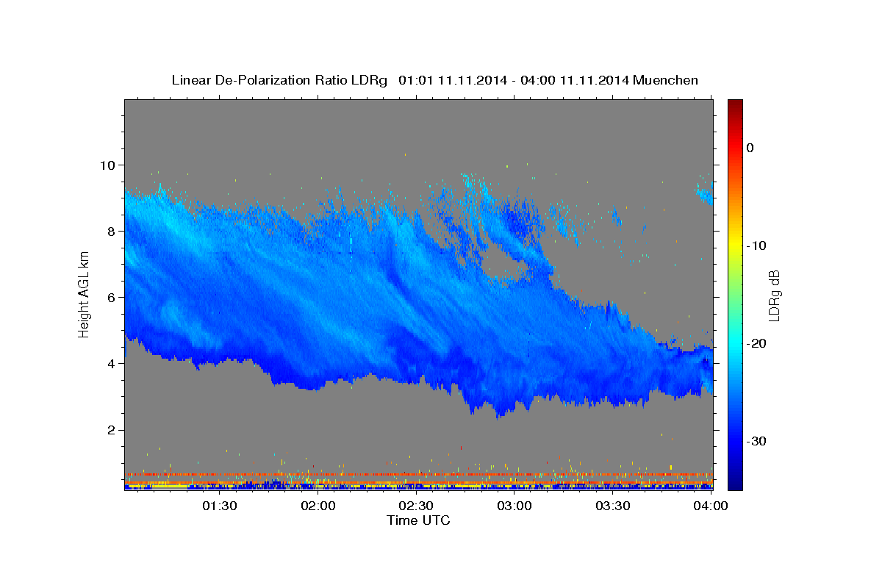Viewport: 882px width, 588px height.
Task: Click the colorbar value label -20
Action: 755,343
